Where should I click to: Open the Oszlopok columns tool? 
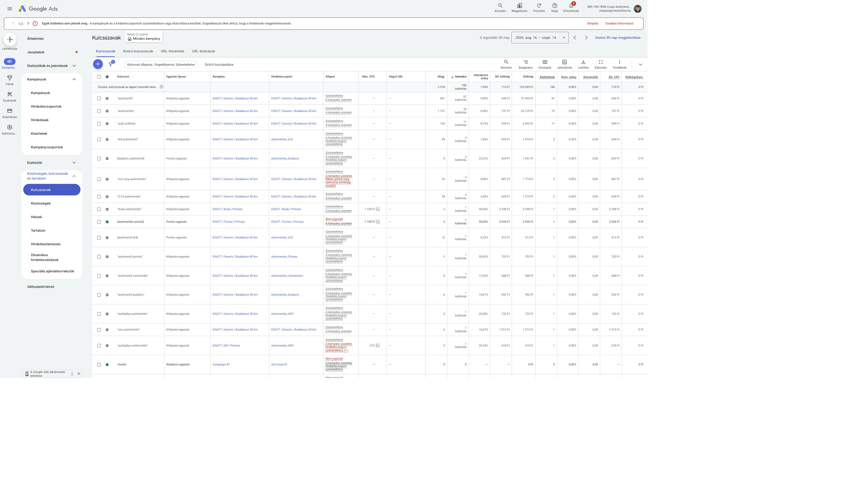(x=545, y=64)
